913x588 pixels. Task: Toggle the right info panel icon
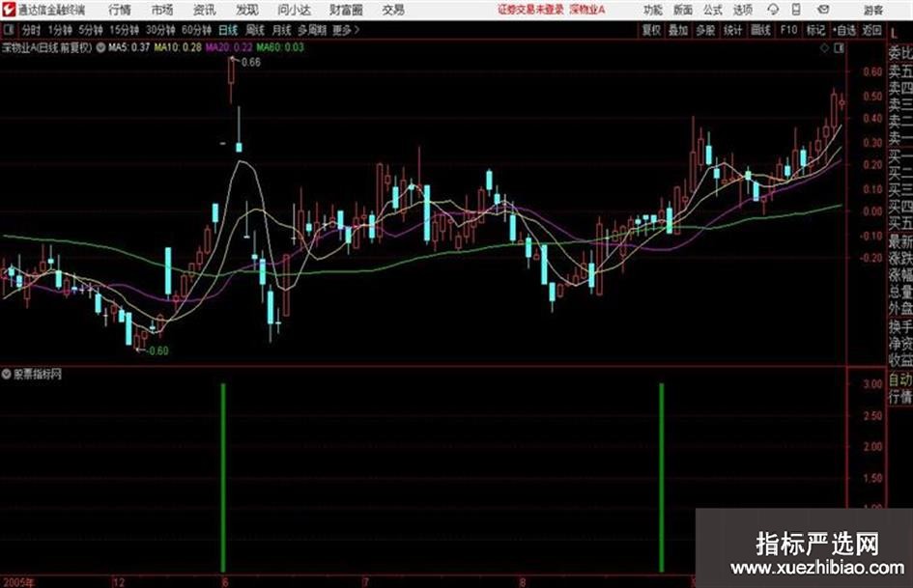839,48
